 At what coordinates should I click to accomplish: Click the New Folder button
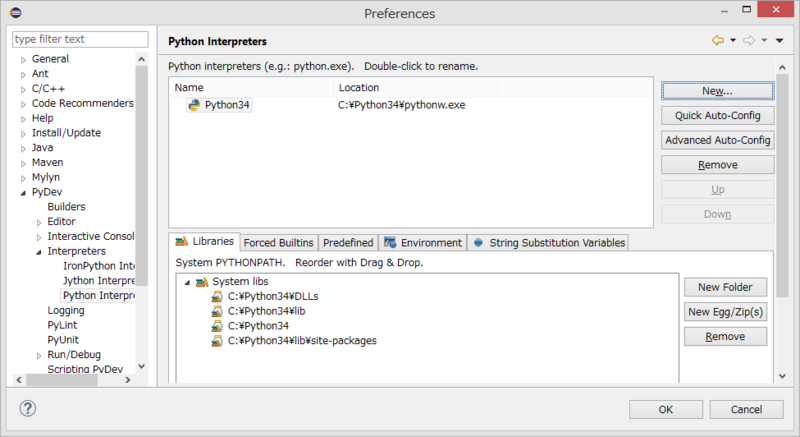pyautogui.click(x=725, y=287)
